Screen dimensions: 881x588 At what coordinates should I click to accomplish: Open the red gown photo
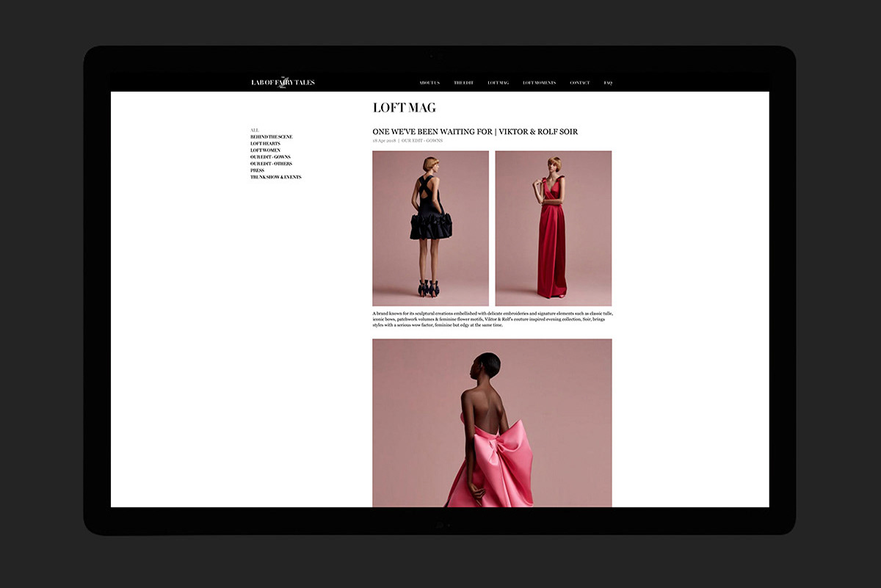tap(554, 228)
